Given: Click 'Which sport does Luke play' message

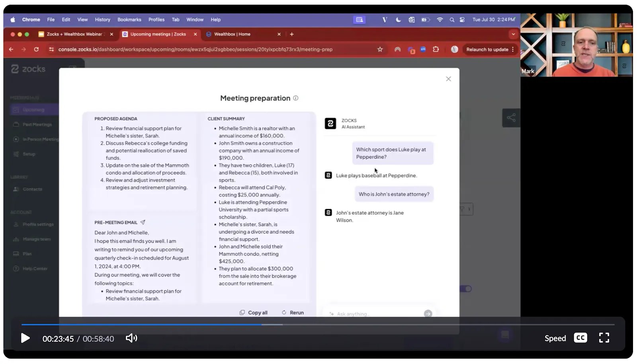Looking at the screenshot, I should 393,153.
